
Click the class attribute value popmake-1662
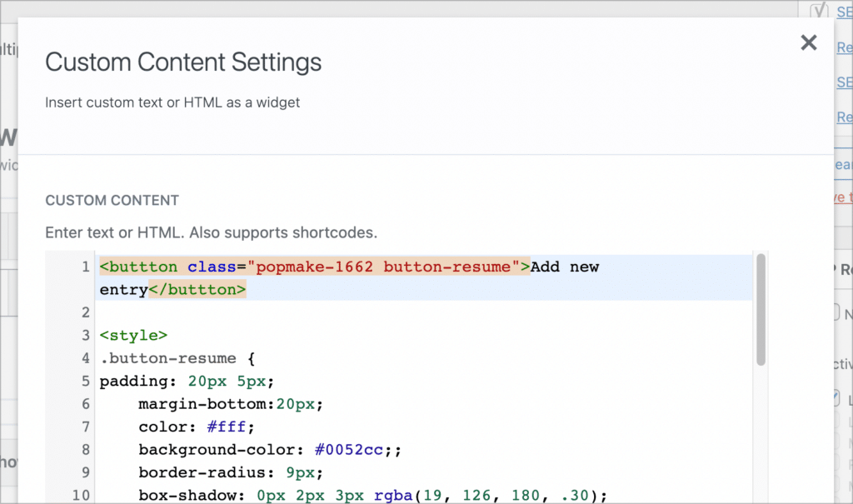(314, 267)
